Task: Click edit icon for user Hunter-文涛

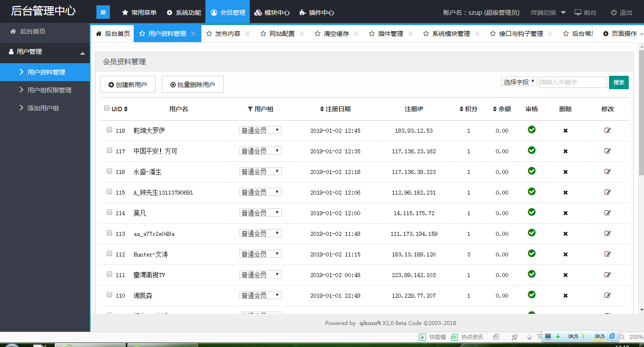Action: [x=608, y=254]
